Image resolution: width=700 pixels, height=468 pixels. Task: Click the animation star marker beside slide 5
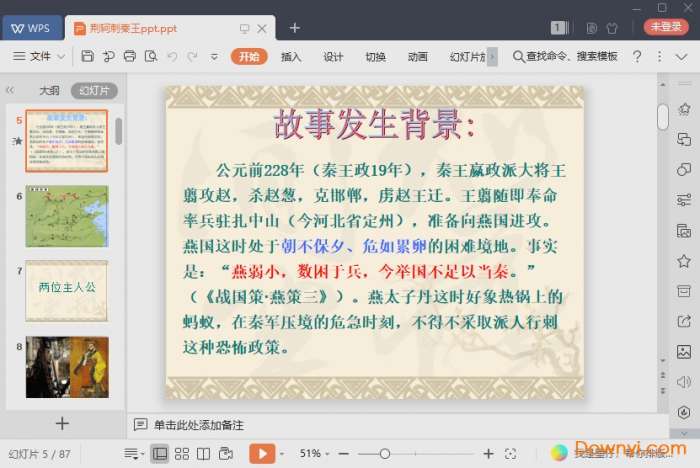point(17,141)
